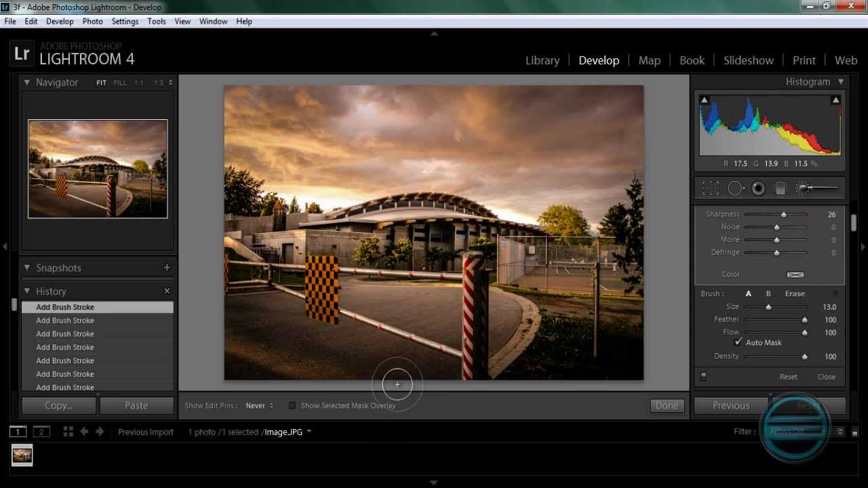Screen dimensions: 868x488
Task: Click the right panel scrollbar
Action: tap(854, 224)
